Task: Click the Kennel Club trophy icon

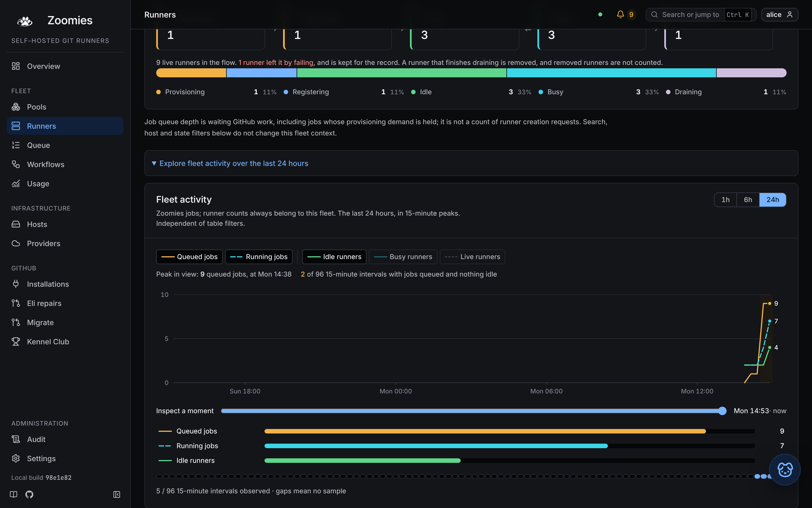Action: (16, 341)
